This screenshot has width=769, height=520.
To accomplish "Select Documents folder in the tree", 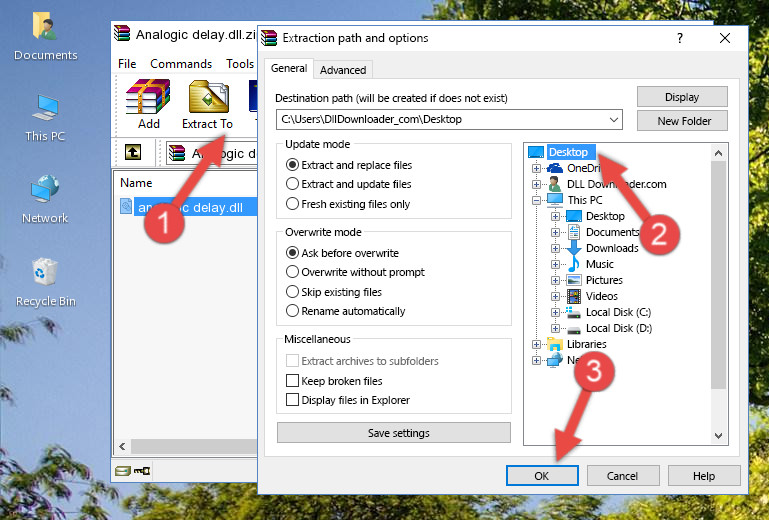I will [612, 232].
